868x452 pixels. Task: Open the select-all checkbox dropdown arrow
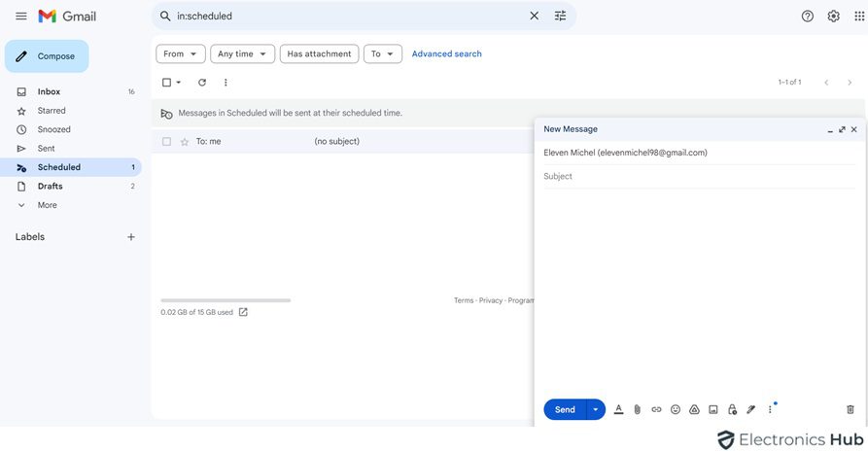178,82
